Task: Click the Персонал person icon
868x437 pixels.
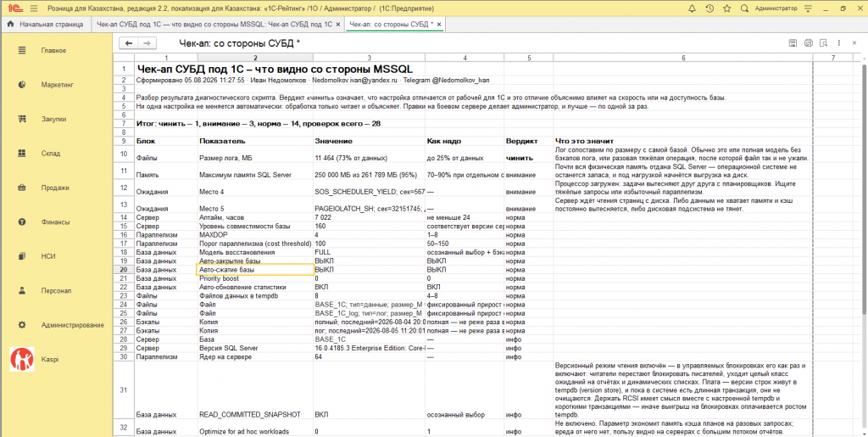Action: (x=22, y=291)
